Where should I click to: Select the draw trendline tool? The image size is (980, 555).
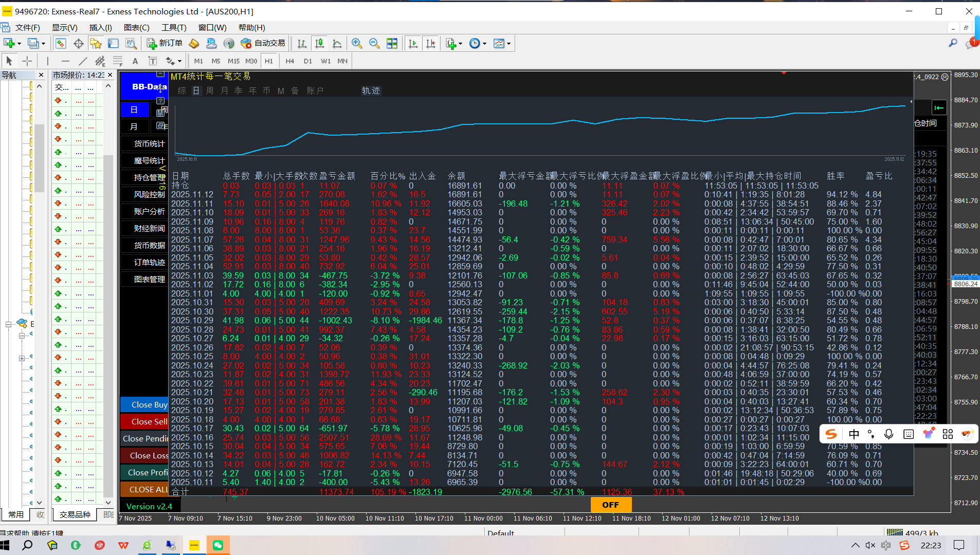[x=83, y=61]
